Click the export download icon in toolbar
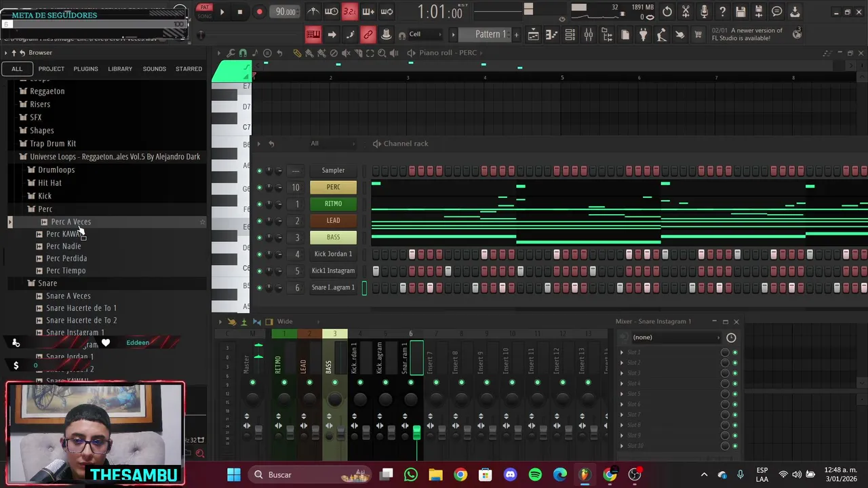 coord(795,12)
